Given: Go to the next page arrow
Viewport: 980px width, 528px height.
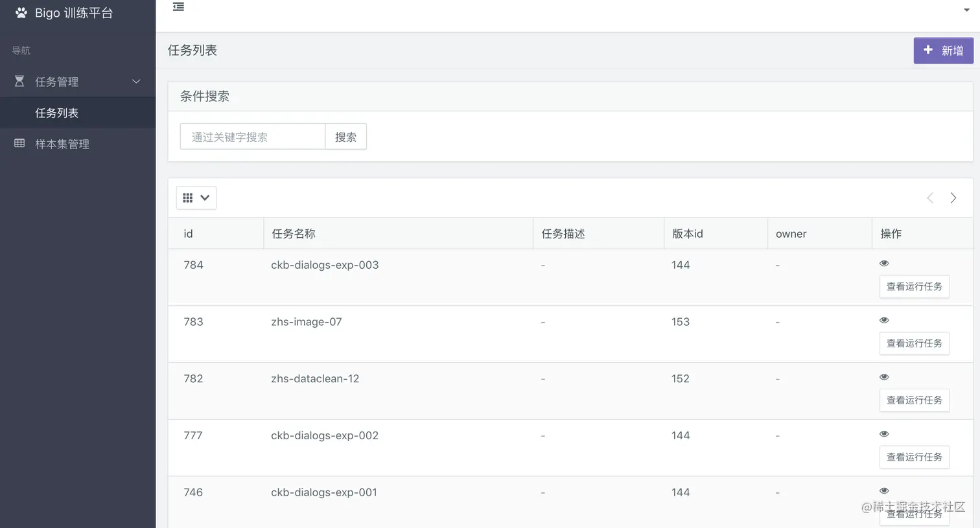Looking at the screenshot, I should (x=953, y=198).
